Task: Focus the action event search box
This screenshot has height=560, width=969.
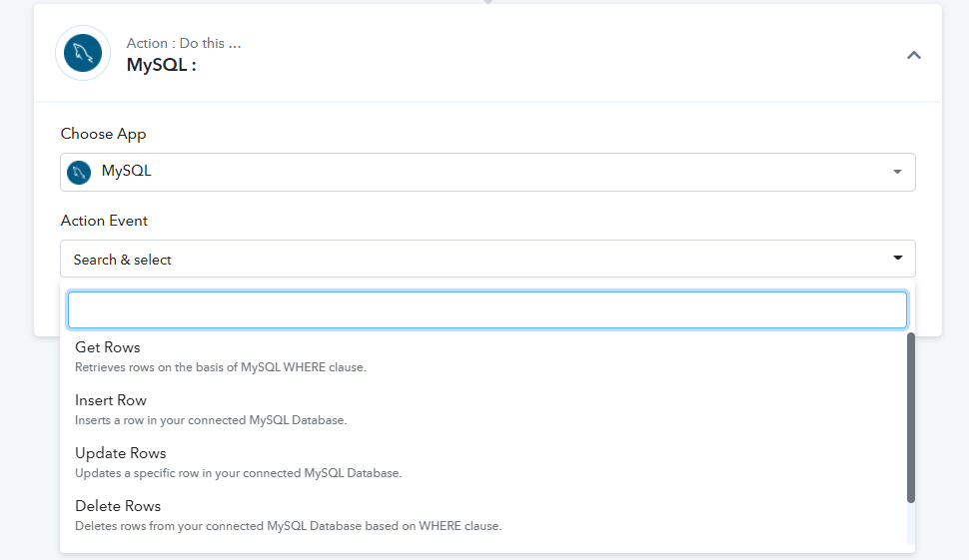Action: 487,309
